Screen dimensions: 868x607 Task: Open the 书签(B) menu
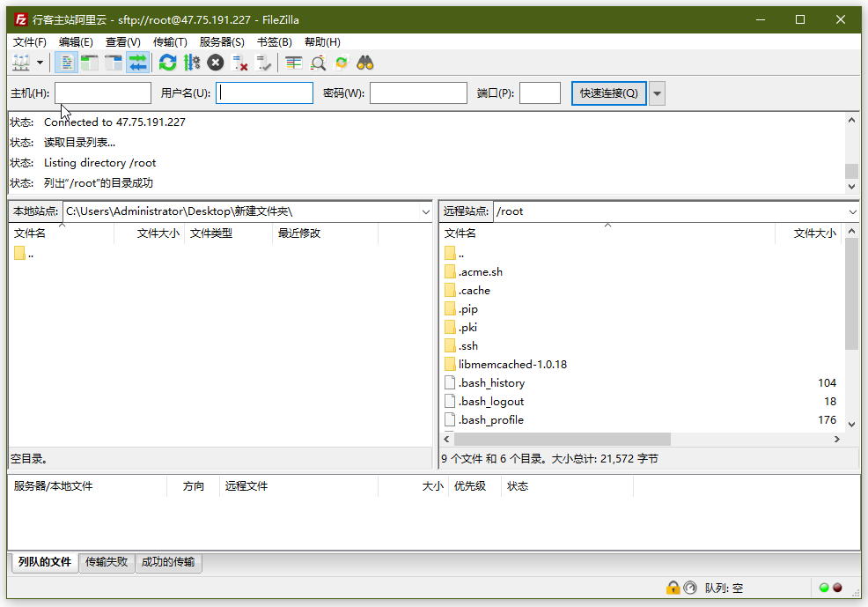[x=274, y=42]
